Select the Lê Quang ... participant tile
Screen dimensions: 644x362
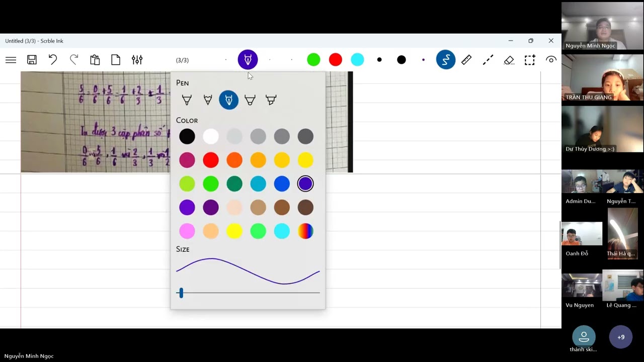[x=623, y=289]
